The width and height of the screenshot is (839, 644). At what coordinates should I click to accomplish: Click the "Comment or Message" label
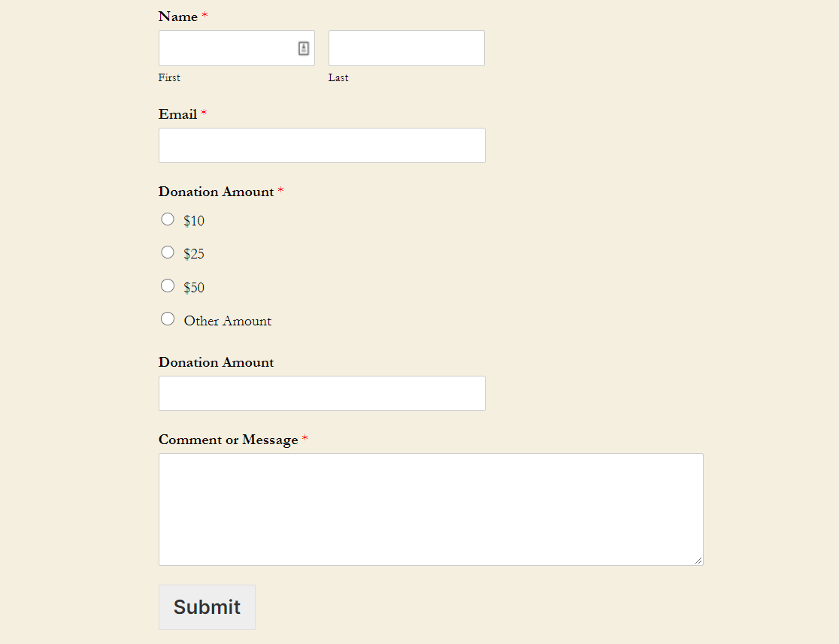[228, 440]
